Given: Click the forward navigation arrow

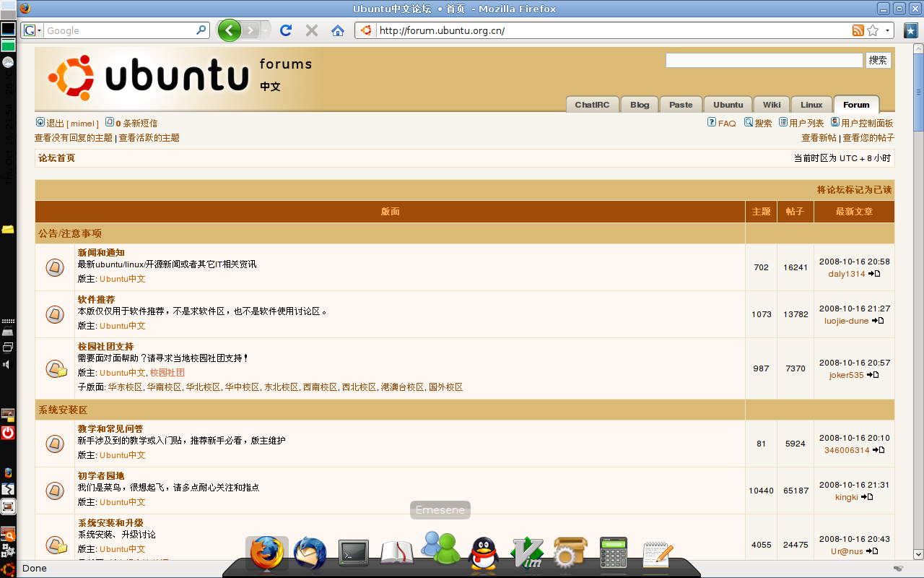Looking at the screenshot, I should tap(250, 30).
